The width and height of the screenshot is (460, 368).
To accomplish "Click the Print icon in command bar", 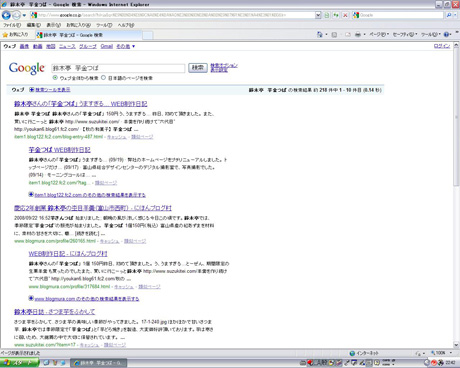I will point(358,34).
